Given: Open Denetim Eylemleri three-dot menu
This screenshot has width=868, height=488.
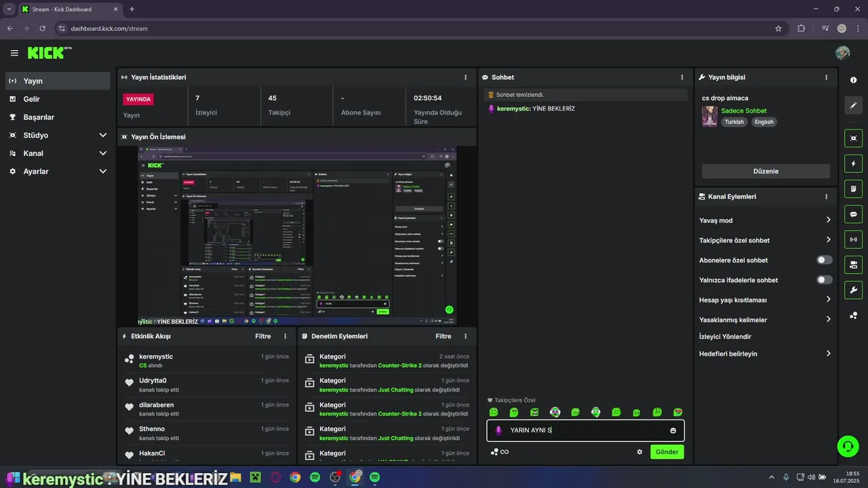Looking at the screenshot, I should tap(465, 336).
